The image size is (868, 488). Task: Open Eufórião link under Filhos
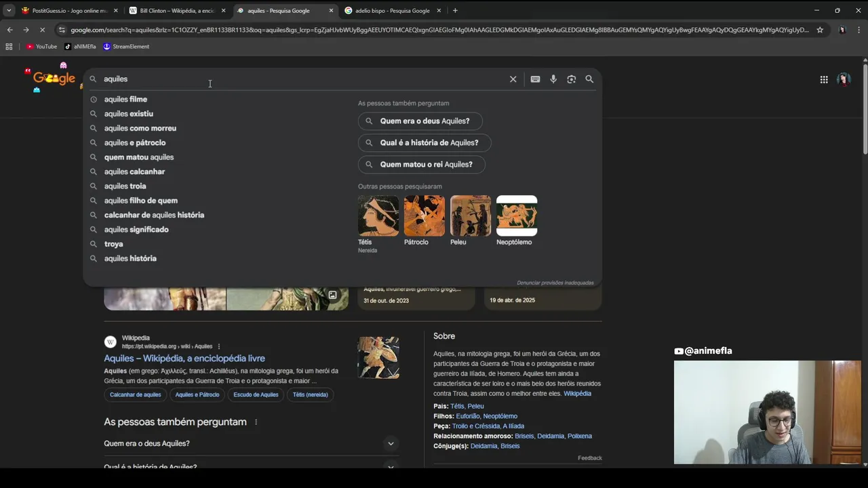pos(468,416)
